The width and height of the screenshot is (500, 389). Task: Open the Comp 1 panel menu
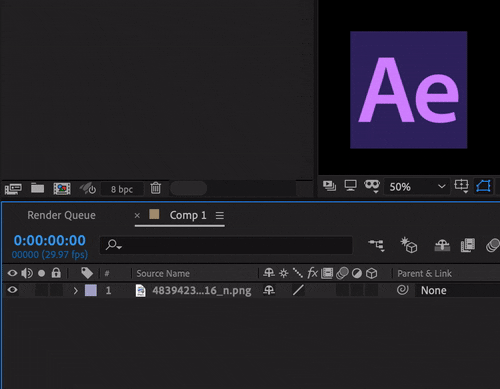(x=219, y=216)
